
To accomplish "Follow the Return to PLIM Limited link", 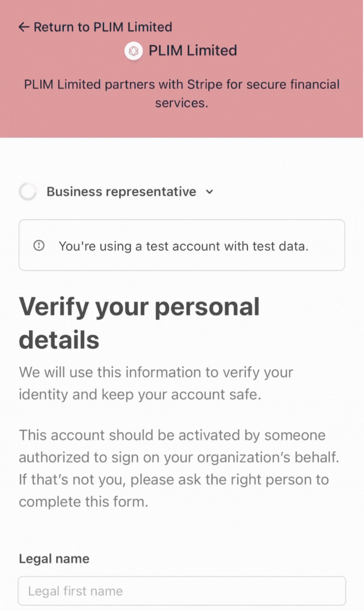I will point(96,27).
